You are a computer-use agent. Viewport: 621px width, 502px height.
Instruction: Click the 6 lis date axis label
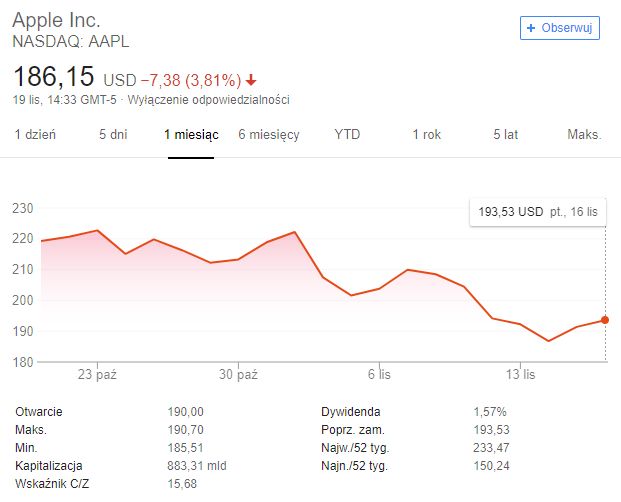pyautogui.click(x=377, y=375)
